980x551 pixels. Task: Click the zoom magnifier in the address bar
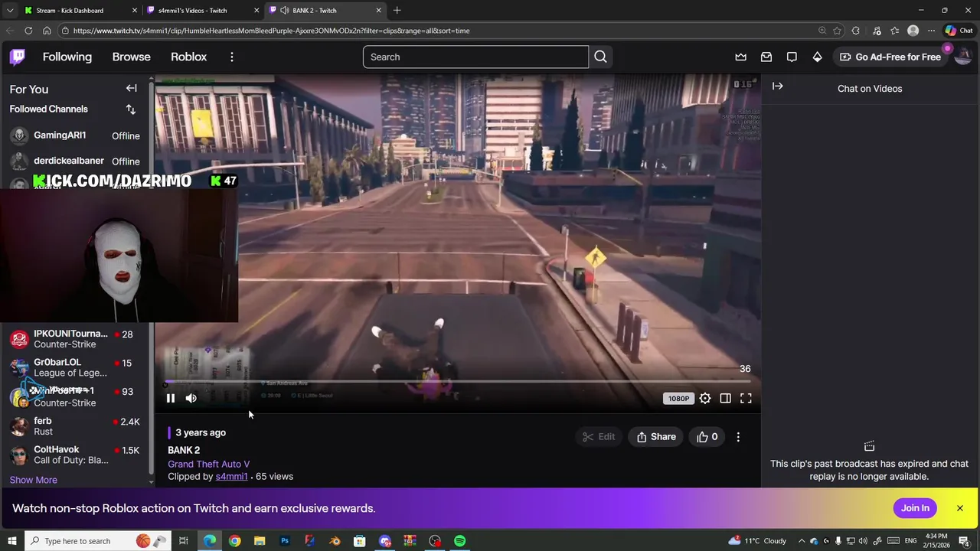822,31
